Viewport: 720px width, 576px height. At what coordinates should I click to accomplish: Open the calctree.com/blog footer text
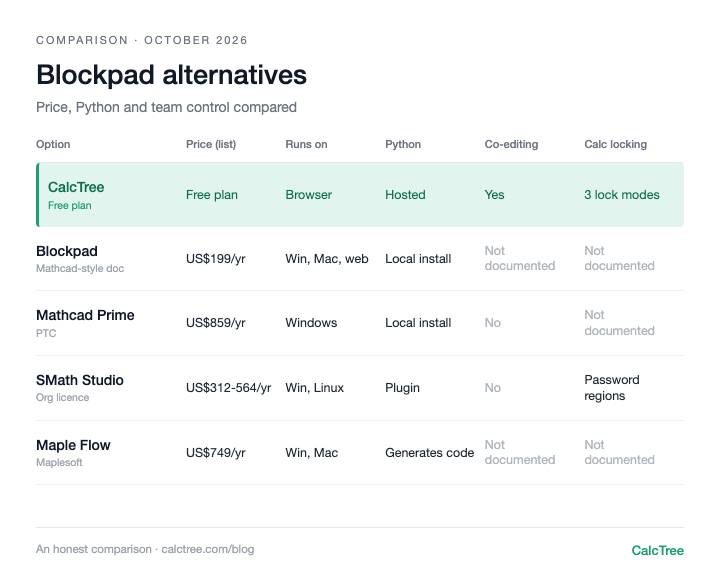click(208, 549)
